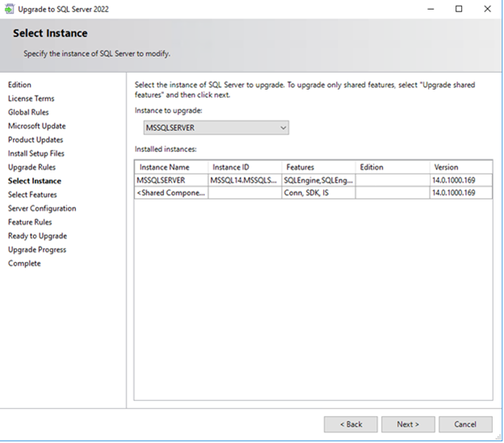Select the Select Instance step
The height and width of the screenshot is (443, 504).
35,181
